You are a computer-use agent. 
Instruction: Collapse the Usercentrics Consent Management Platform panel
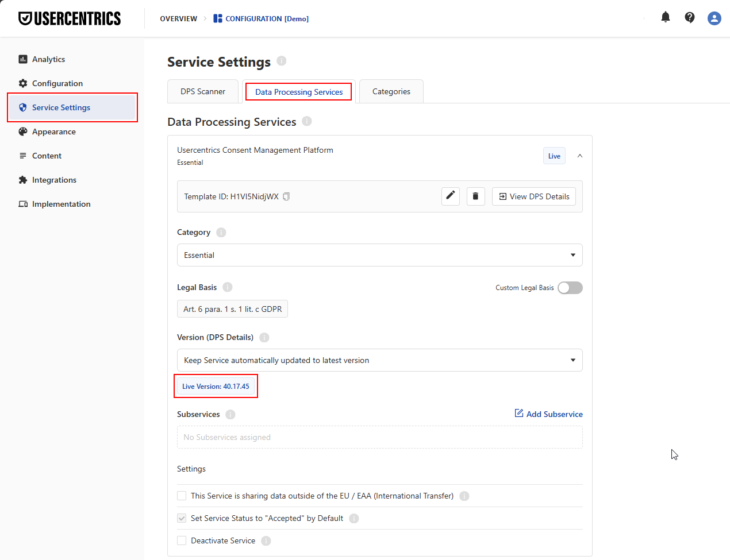[580, 156]
